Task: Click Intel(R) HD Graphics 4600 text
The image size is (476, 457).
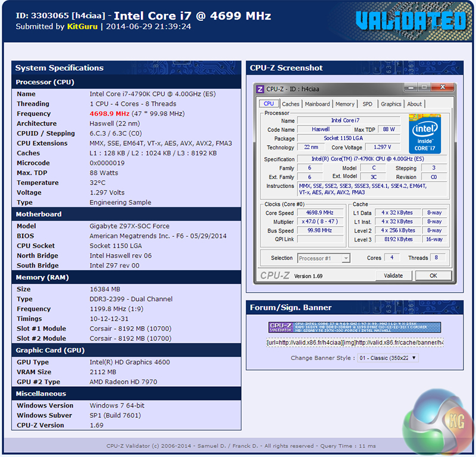Action: (x=130, y=362)
